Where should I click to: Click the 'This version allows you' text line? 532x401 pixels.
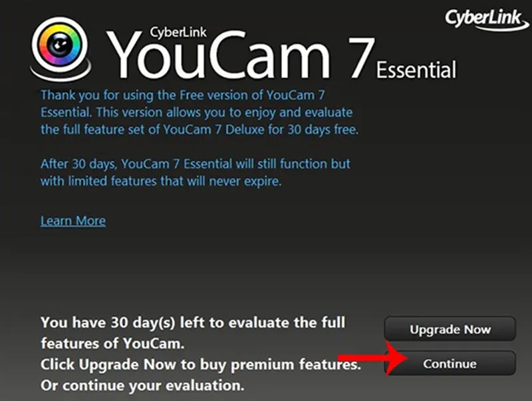pyautogui.click(x=196, y=112)
